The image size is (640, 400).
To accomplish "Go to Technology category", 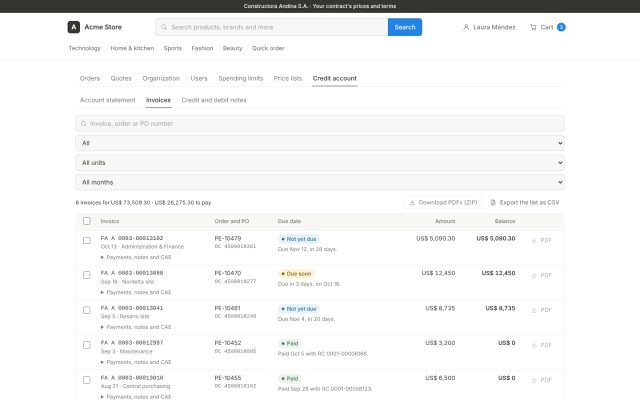I will [x=84, y=48].
